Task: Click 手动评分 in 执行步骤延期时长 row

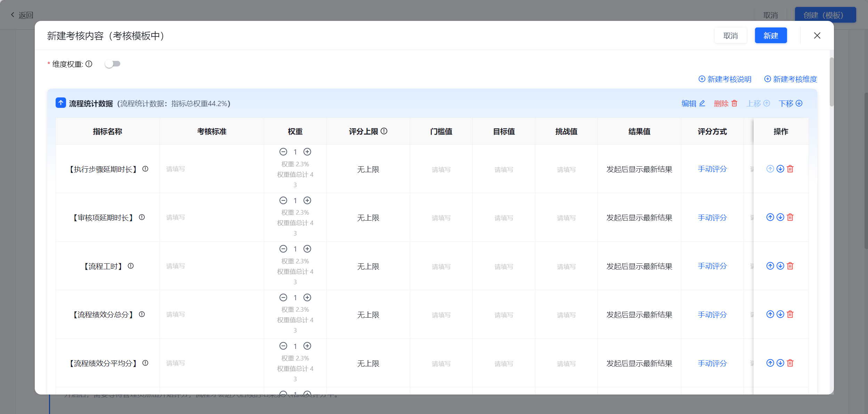Action: pos(712,169)
